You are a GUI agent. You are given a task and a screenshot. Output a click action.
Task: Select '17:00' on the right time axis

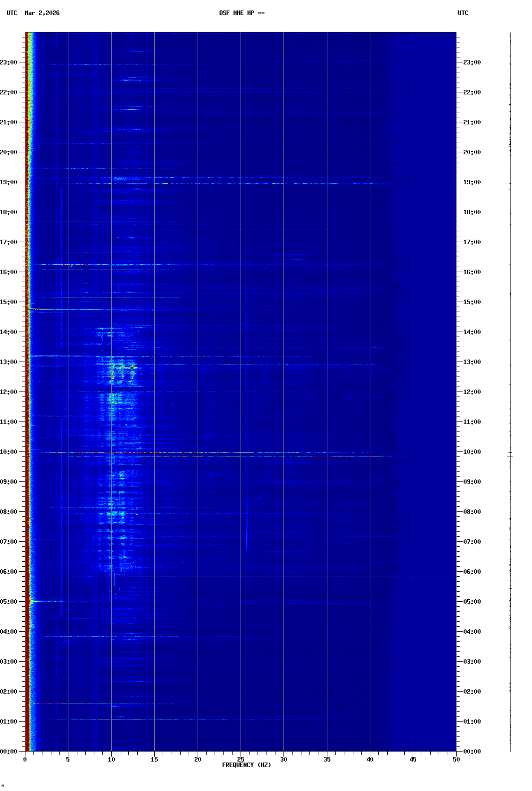click(x=472, y=242)
